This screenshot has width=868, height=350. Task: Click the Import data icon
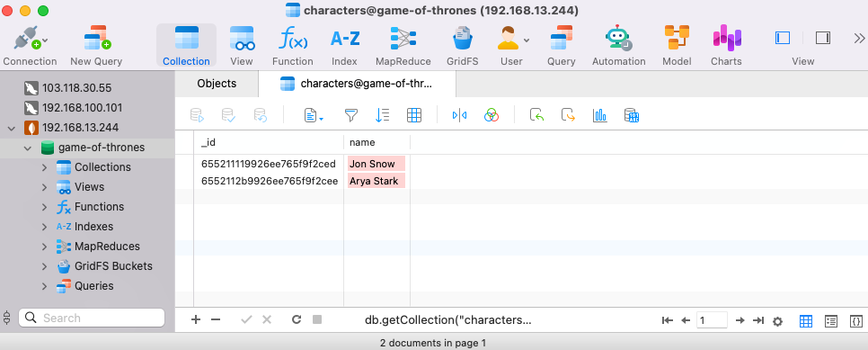(x=536, y=115)
